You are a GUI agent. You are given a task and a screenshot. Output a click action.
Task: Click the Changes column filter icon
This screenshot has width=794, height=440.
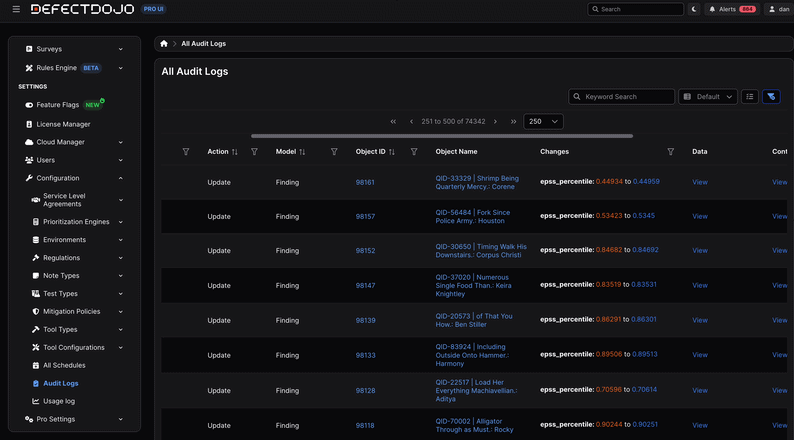pyautogui.click(x=670, y=152)
